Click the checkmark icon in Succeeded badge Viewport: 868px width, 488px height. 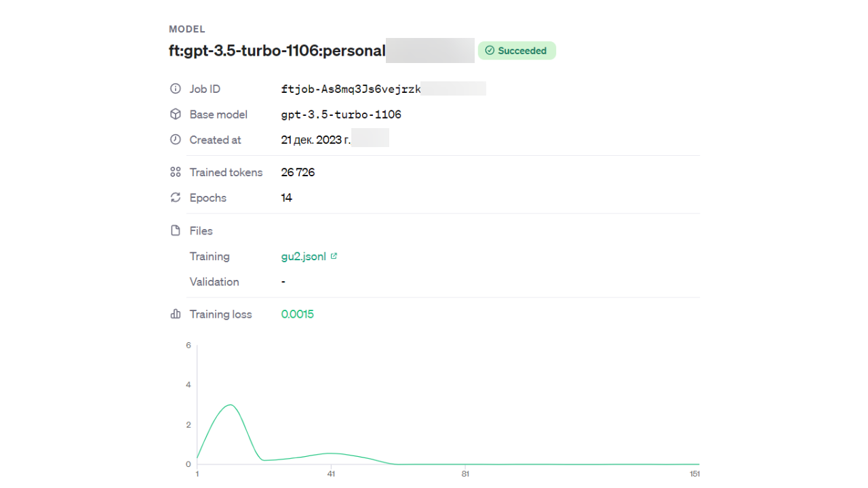[490, 51]
